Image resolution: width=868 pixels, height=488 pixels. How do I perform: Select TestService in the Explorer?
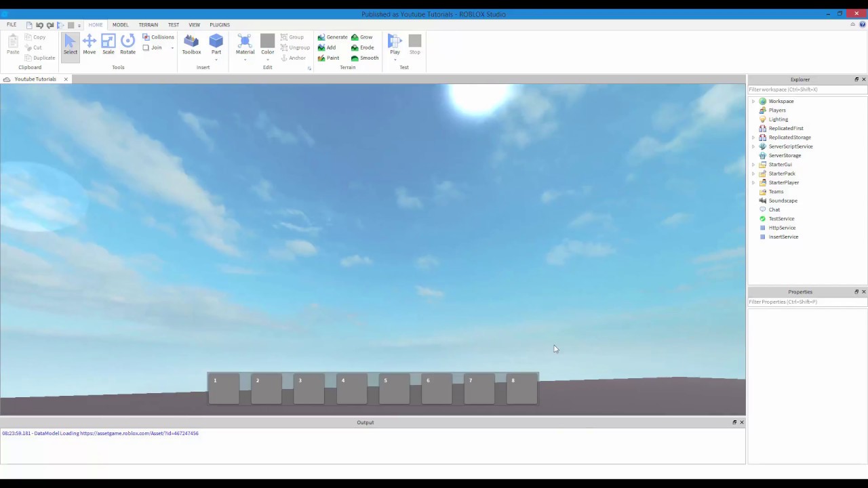(781, 219)
